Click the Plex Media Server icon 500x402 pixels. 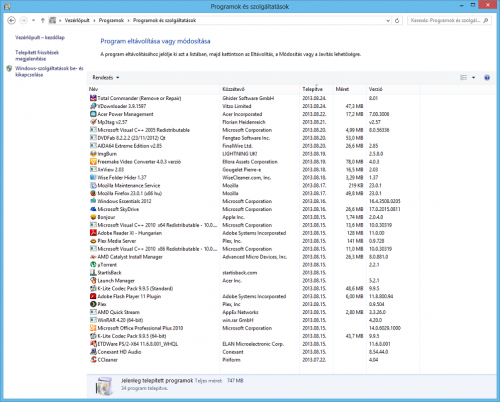click(x=93, y=241)
